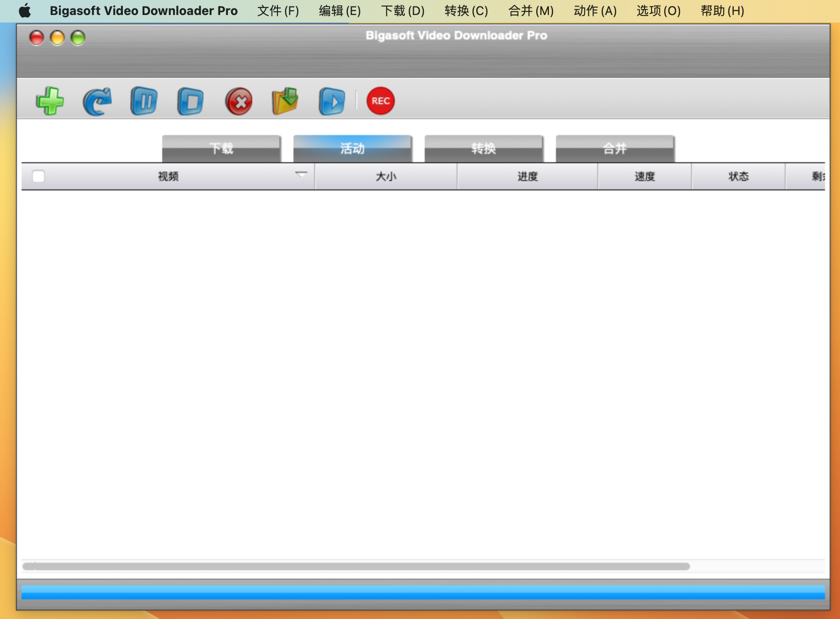This screenshot has width=840, height=619.
Task: Open the 帮助 (H) menu
Action: coord(722,11)
